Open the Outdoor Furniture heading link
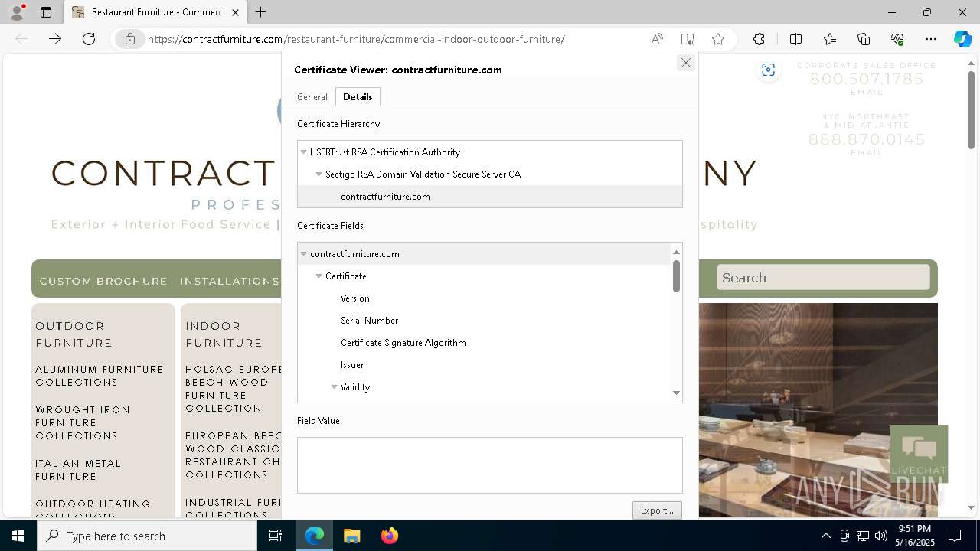Screen dimensions: 980x551 [74, 334]
